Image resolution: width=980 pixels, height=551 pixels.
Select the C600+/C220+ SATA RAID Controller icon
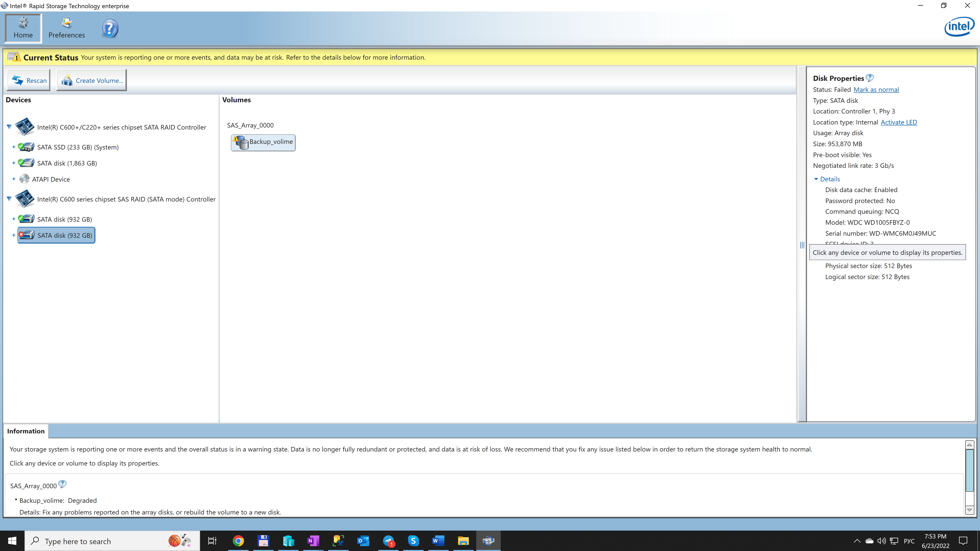click(x=25, y=127)
